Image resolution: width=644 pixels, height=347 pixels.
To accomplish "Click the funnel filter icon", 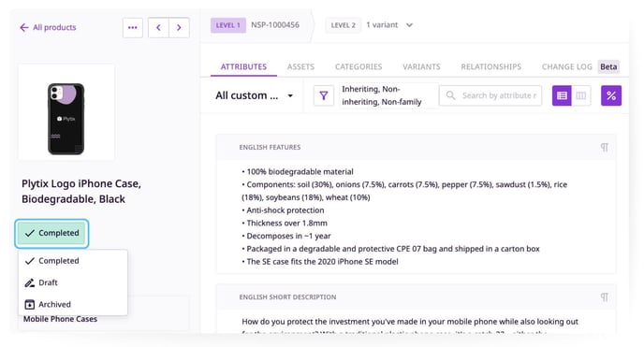I will pyautogui.click(x=324, y=95).
